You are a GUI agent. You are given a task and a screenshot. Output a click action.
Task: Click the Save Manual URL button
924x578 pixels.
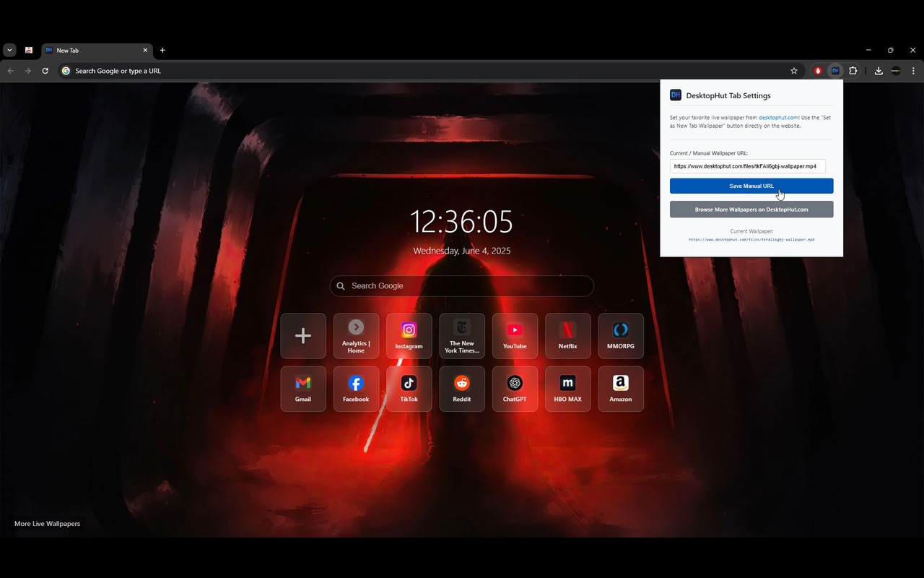click(x=751, y=186)
